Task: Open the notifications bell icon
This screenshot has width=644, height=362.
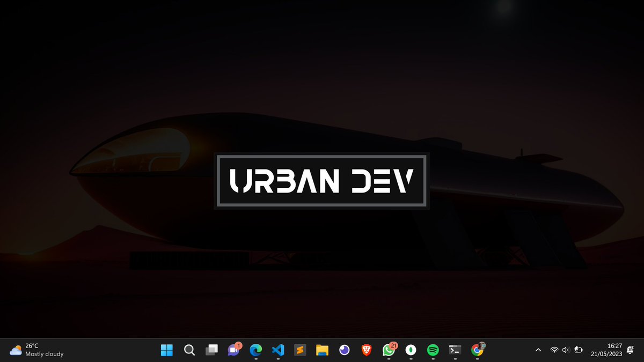Action: click(x=630, y=350)
